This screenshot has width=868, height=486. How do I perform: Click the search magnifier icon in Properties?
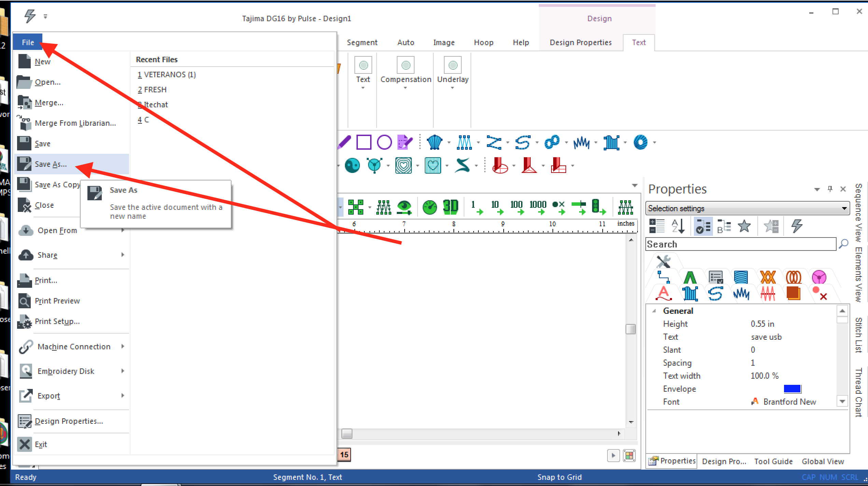pos(843,244)
